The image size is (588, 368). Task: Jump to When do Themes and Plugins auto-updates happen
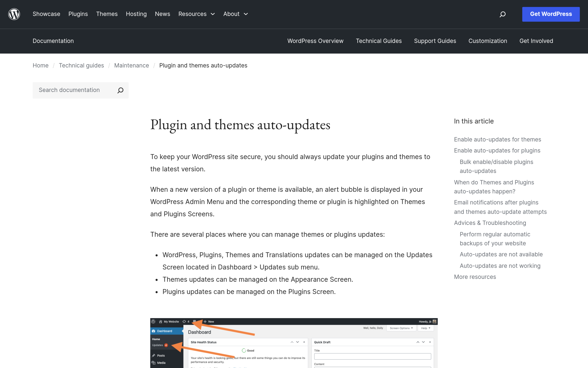pos(494,187)
